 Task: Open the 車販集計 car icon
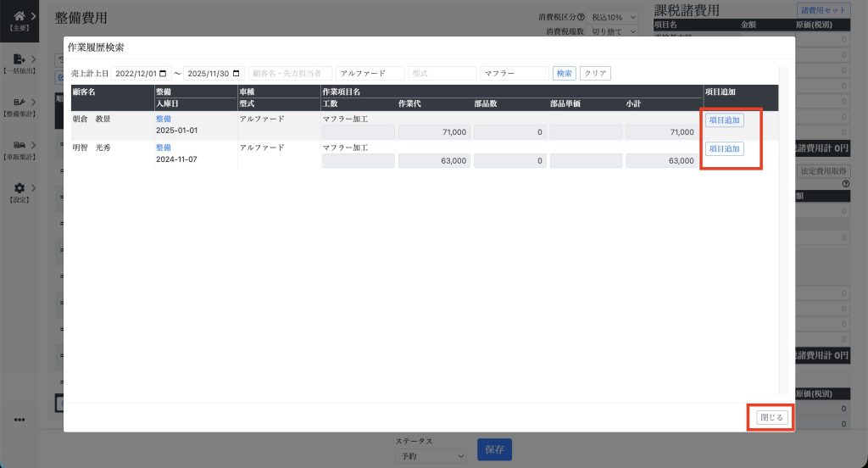[x=19, y=145]
